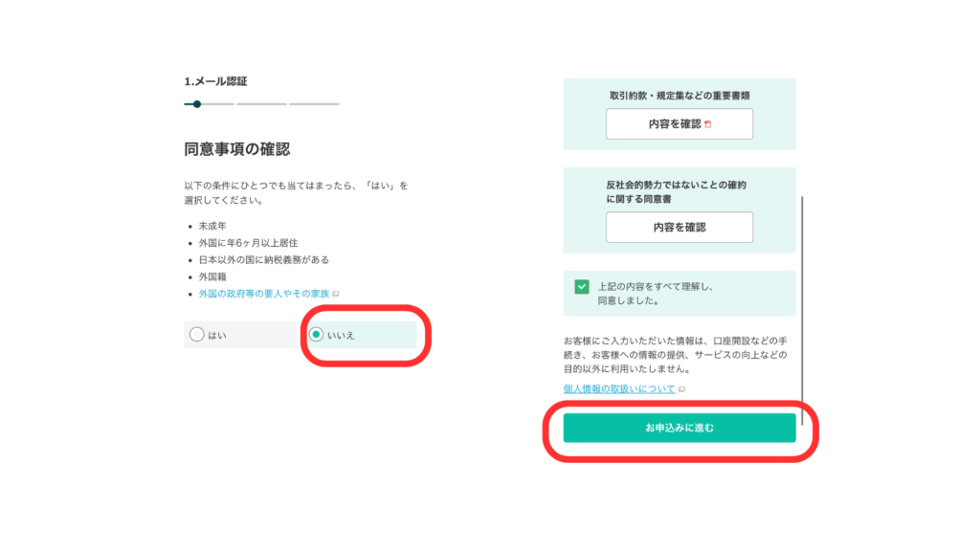Toggle the green agreement checkbox
The height and width of the screenshot is (551, 980).
click(x=582, y=287)
